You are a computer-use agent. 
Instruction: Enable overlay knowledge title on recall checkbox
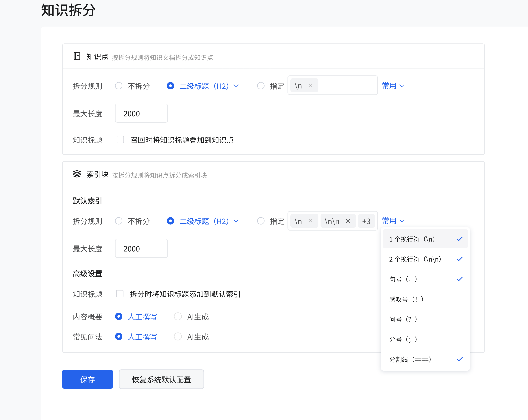click(x=120, y=140)
